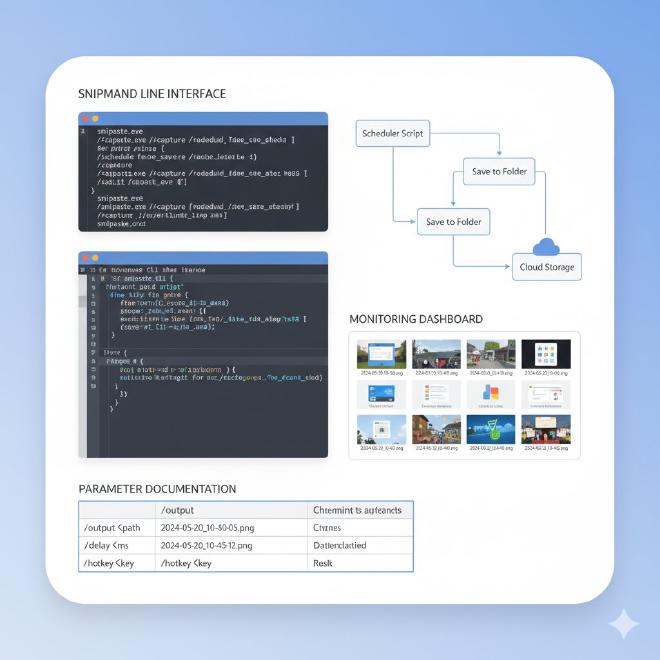Open the colored bullet list thumbnail

[436, 391]
